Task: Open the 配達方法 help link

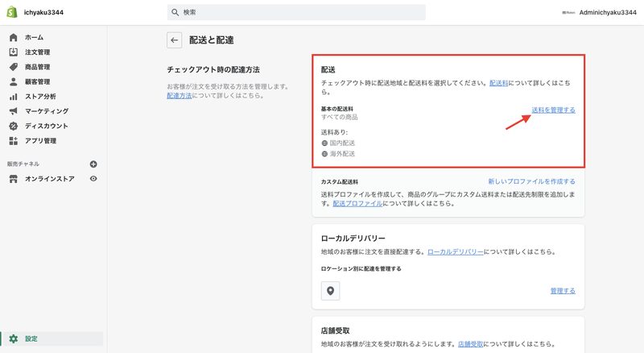Action: click(x=179, y=96)
